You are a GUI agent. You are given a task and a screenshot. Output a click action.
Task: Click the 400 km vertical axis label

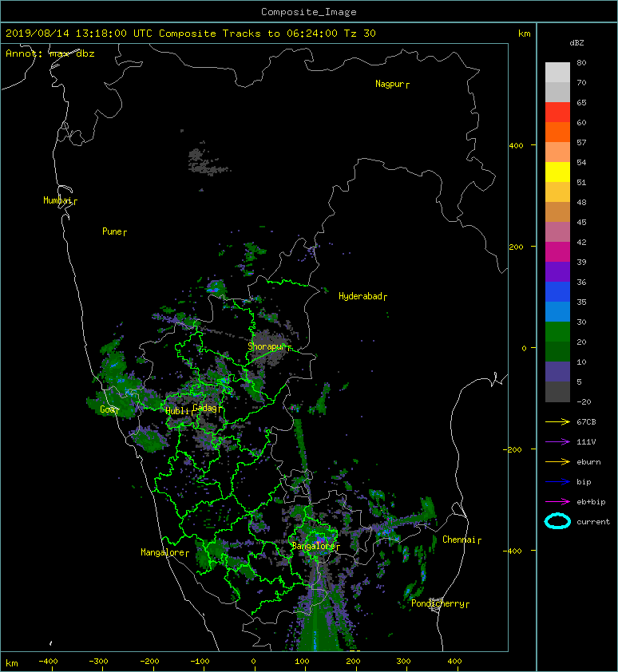(516, 146)
